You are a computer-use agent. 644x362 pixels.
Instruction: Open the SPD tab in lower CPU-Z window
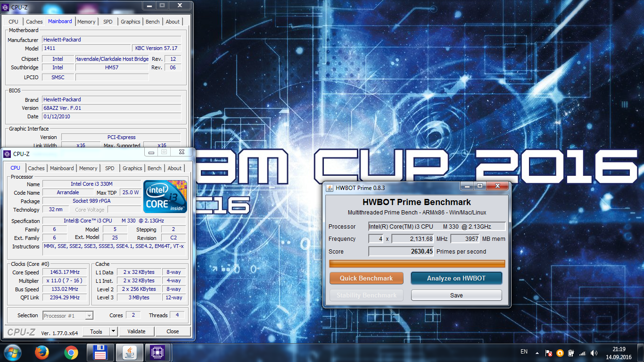[110, 168]
